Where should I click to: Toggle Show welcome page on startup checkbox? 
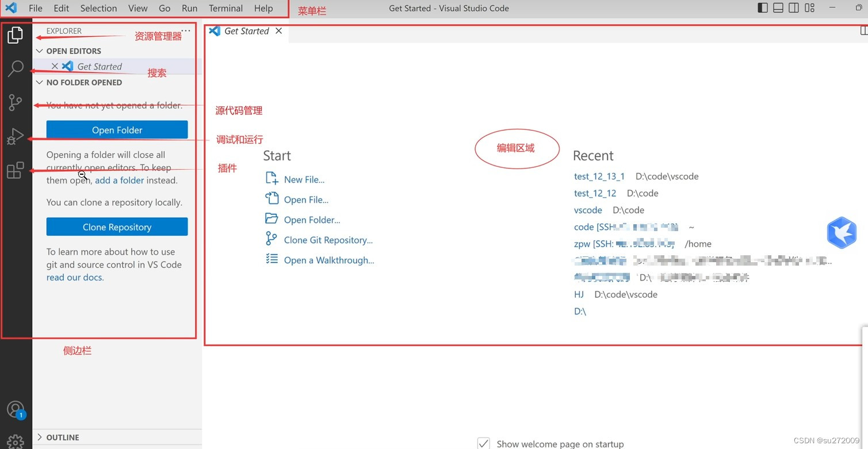click(x=484, y=443)
